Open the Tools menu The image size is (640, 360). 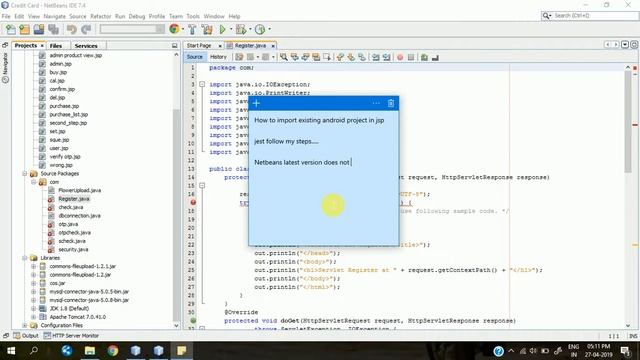pyautogui.click(x=193, y=16)
